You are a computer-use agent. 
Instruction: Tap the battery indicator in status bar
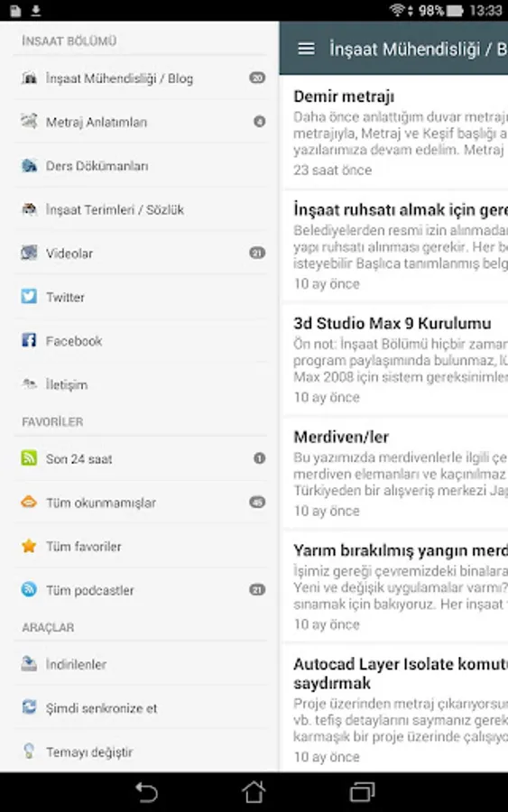(455, 10)
